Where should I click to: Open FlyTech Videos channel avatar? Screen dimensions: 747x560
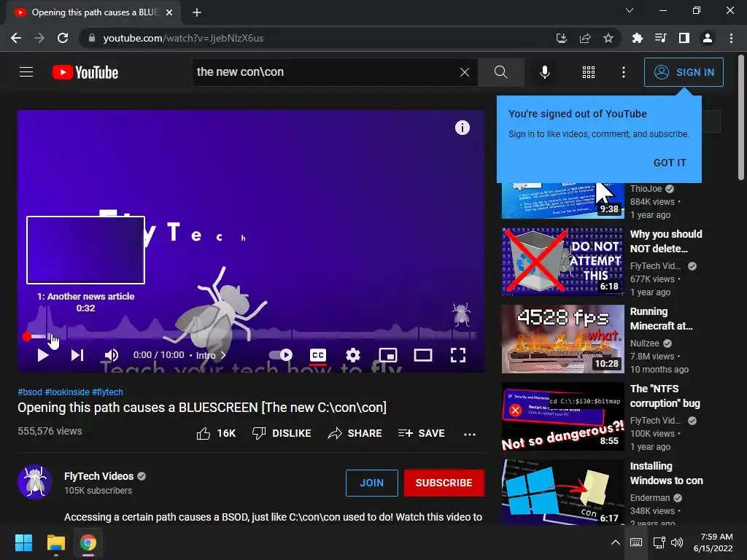tap(35, 482)
